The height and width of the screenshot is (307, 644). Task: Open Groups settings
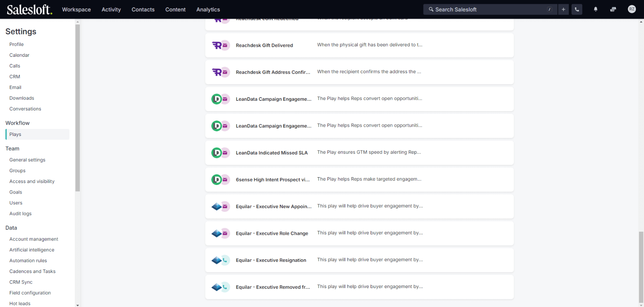tap(17, 171)
